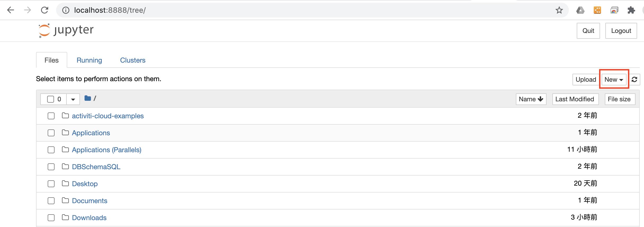
Task: Tick the checkbox beside Desktop folder
Action: click(51, 184)
